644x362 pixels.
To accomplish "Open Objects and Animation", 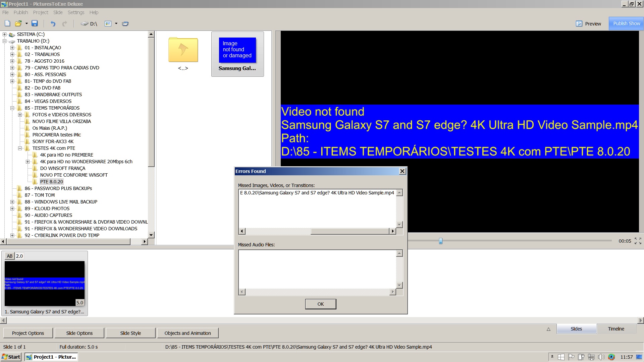I will click(x=187, y=333).
